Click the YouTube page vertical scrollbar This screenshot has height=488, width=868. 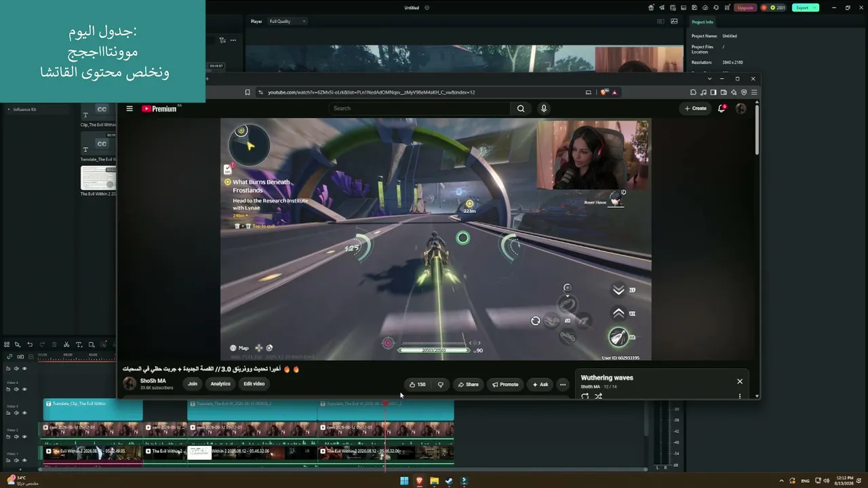[x=757, y=129]
